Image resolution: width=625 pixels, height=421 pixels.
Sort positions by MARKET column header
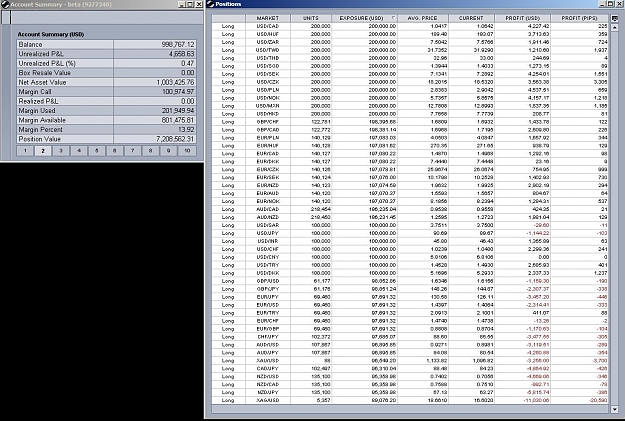click(x=268, y=18)
